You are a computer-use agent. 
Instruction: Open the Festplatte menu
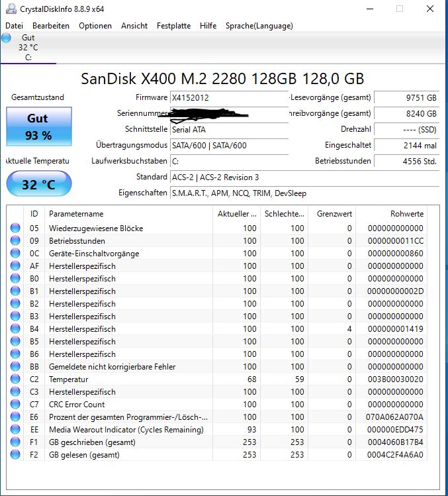174,26
